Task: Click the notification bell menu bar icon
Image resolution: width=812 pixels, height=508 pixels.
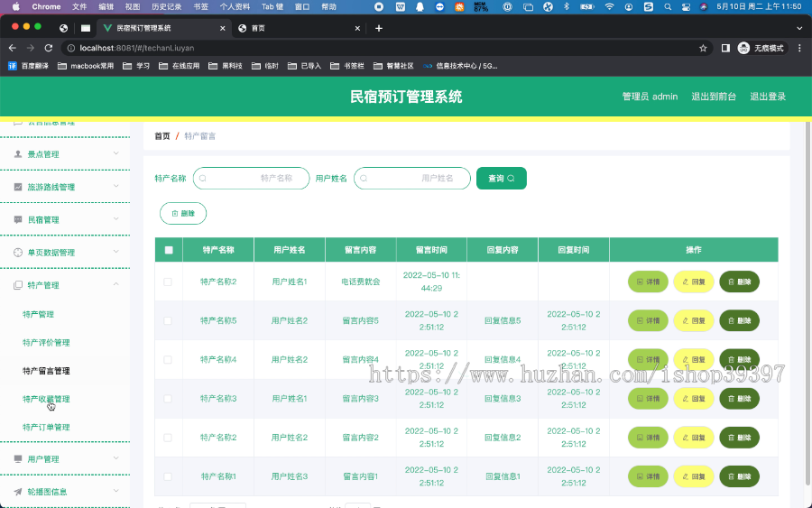Action: (x=420, y=6)
